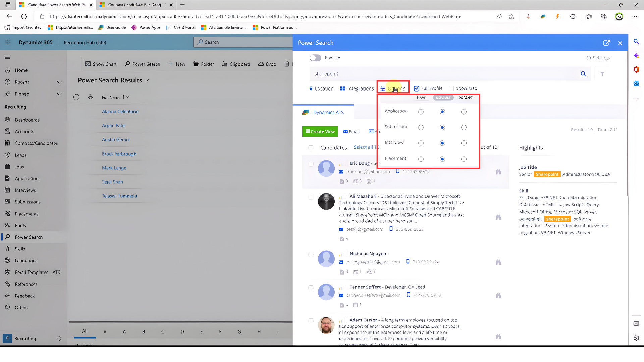644x362 pixels.
Task: Click the Select all 10 link
Action: [x=366, y=147]
